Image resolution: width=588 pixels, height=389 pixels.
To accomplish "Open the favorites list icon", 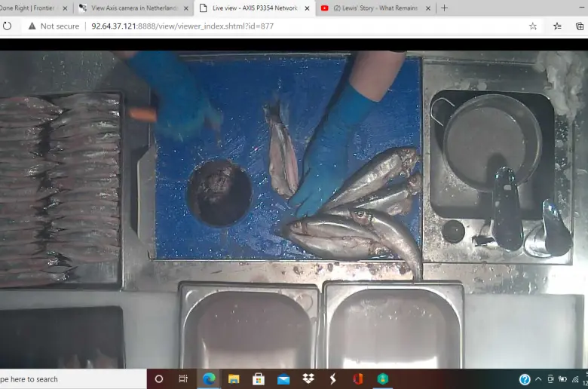I will click(x=557, y=26).
